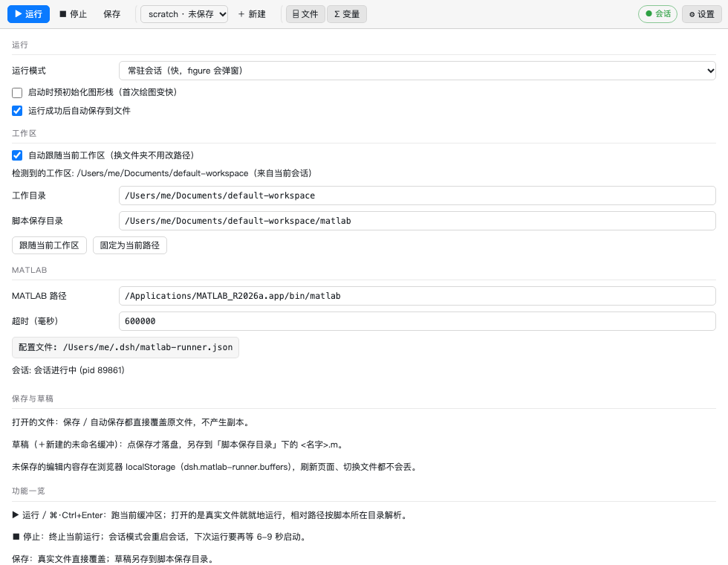Uncheck 自动跟随当前工作区 checkbox
The image size is (728, 565).
17,155
